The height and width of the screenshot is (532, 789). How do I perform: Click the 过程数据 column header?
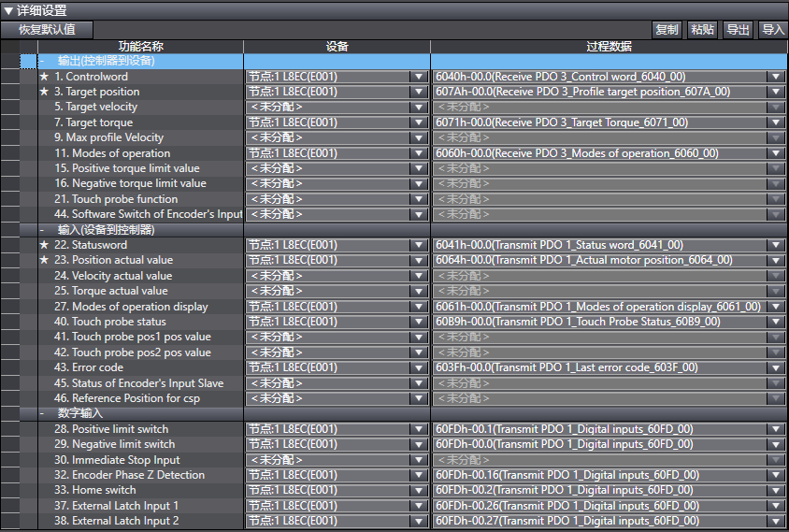608,46
